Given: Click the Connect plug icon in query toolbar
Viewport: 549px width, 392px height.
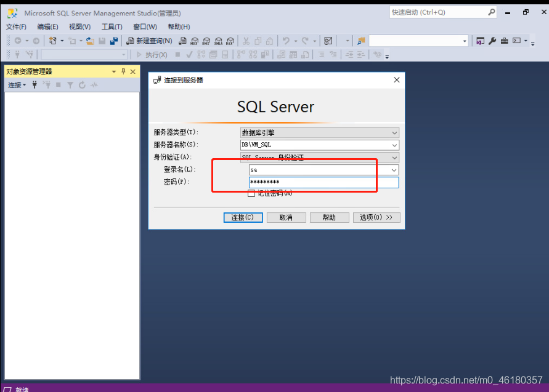Looking at the screenshot, I should point(17,55).
